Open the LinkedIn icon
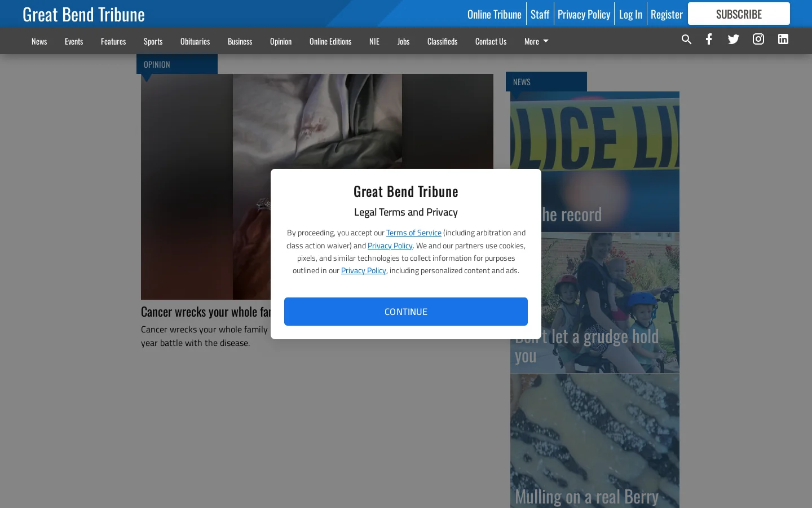The image size is (812, 508). (x=783, y=39)
